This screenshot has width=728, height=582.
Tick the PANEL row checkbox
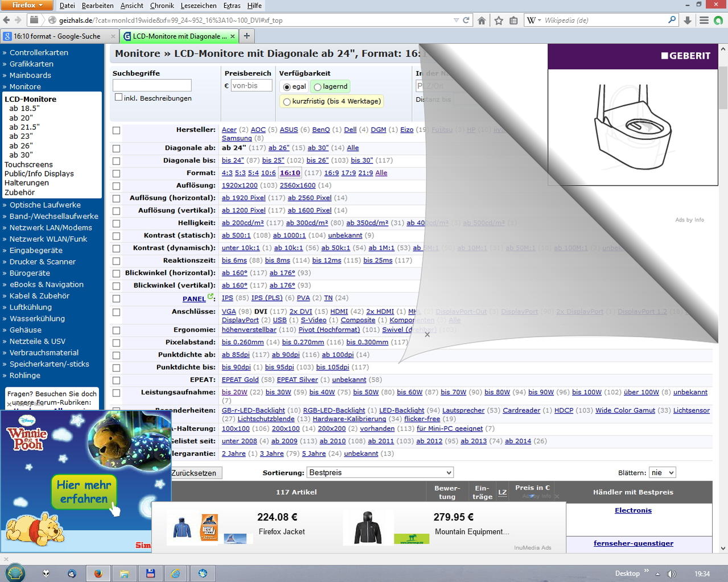117,299
